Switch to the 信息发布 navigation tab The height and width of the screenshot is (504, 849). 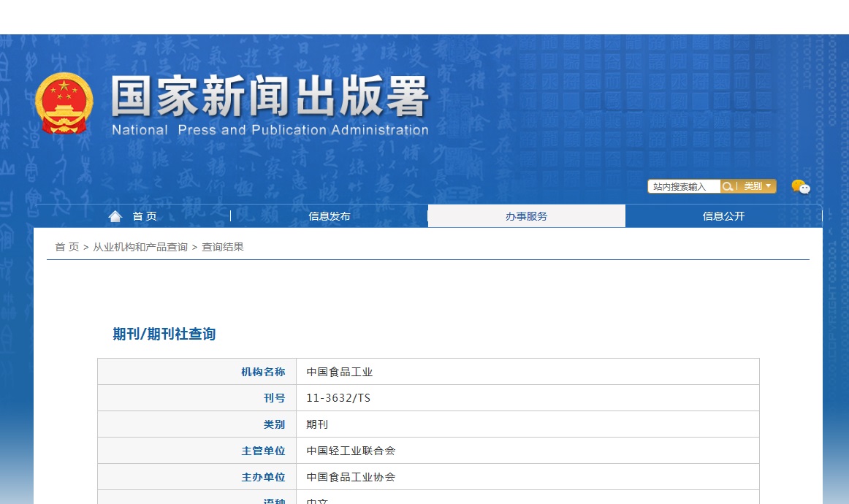(330, 215)
